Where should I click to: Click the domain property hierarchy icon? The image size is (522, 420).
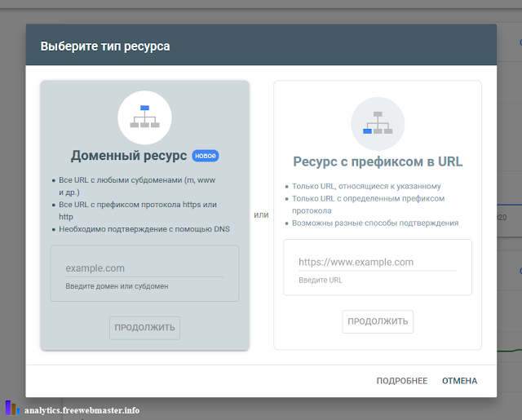click(144, 117)
